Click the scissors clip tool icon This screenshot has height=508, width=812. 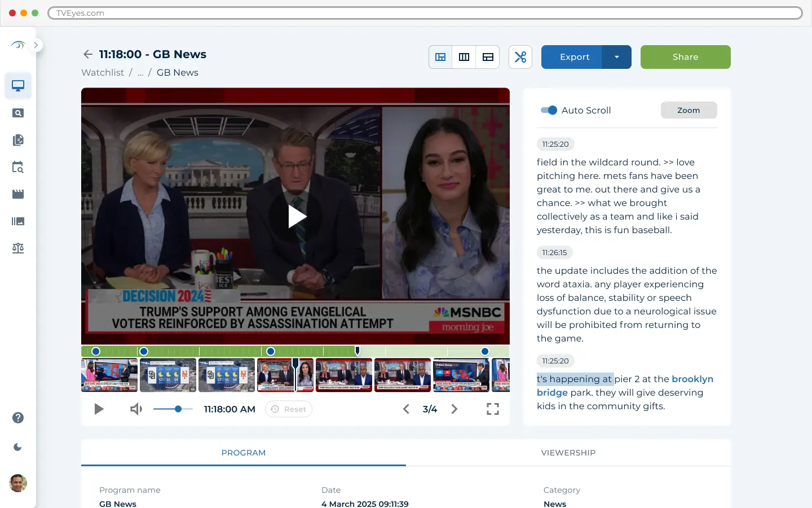tap(520, 57)
